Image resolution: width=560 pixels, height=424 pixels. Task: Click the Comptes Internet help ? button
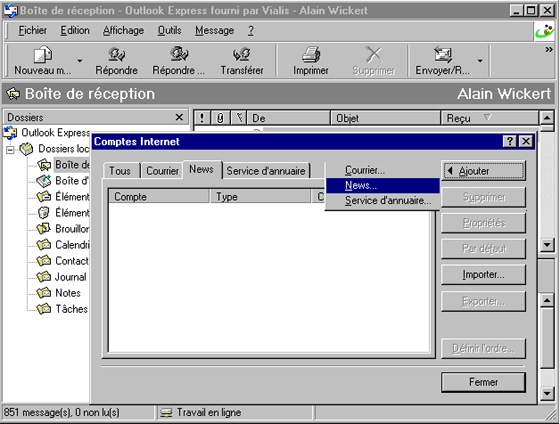pos(509,141)
